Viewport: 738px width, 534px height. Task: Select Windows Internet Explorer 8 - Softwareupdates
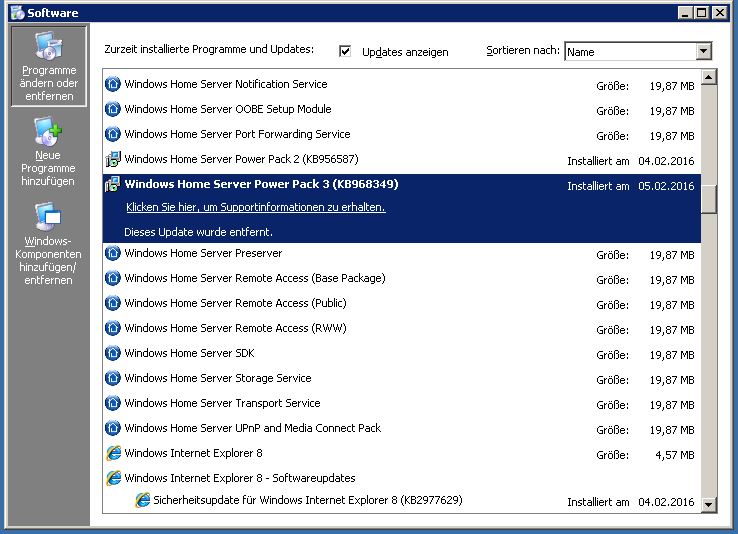click(x=401, y=478)
